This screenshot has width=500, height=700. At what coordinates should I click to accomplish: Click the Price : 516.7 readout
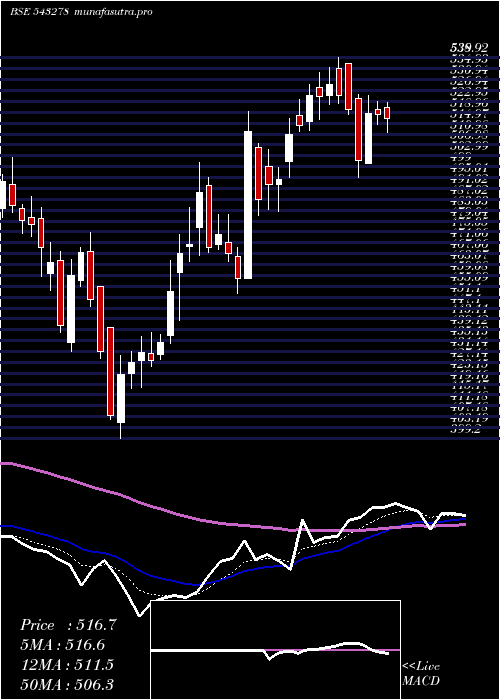68,625
